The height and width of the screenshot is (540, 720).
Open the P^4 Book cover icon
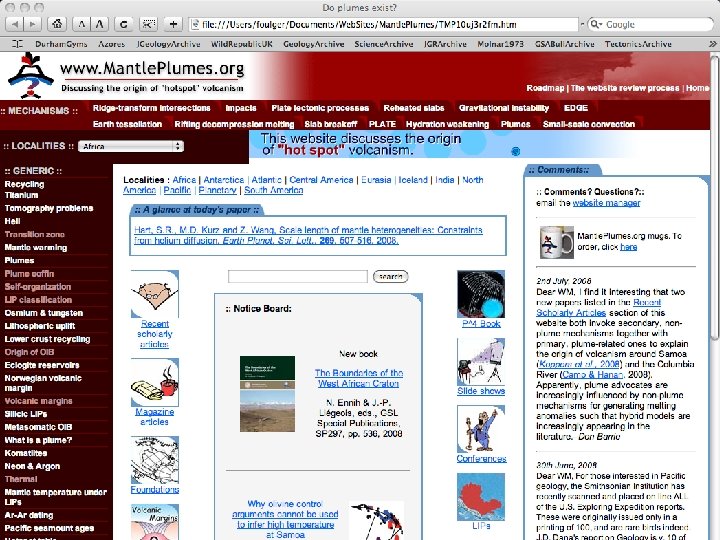(x=481, y=294)
